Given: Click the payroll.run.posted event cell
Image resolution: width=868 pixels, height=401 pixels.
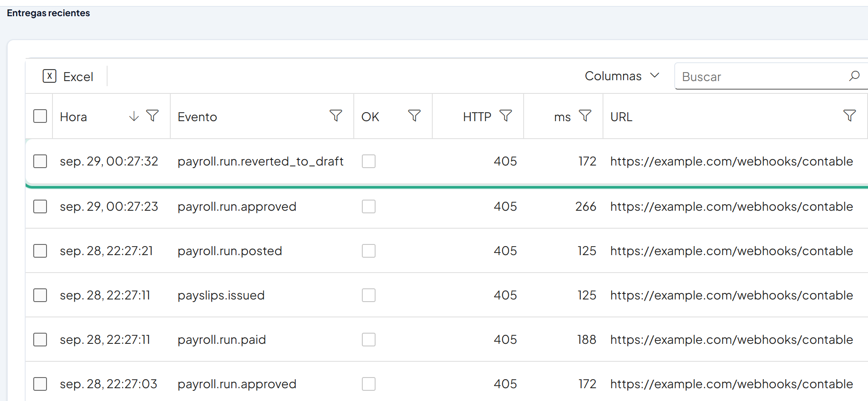Looking at the screenshot, I should (230, 251).
